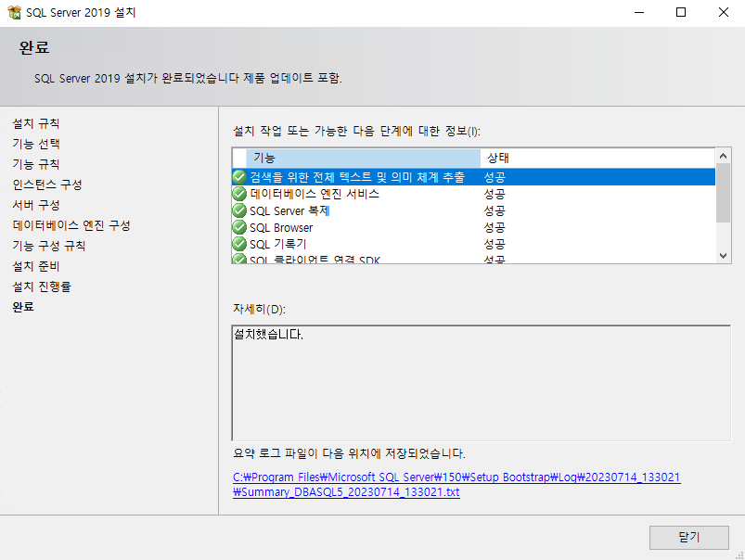The image size is (745, 560).
Task: Click the 설치 준비 step in sidebar
Action: coord(36,266)
